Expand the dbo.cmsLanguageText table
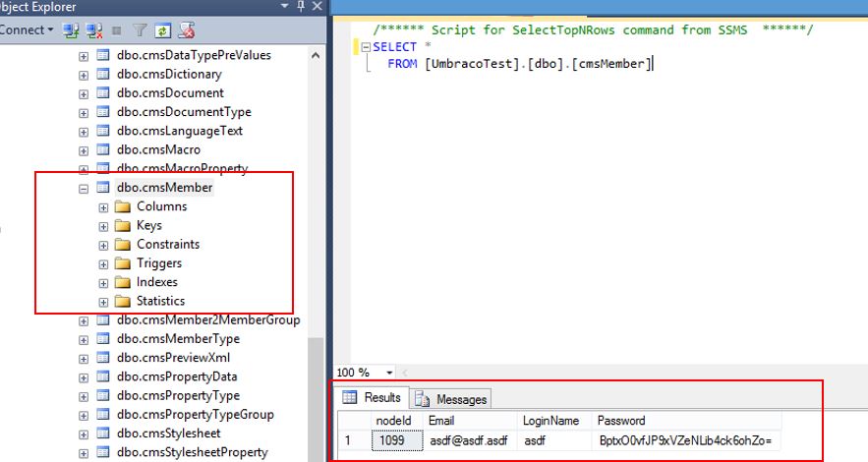This screenshot has width=868, height=462. 84,132
